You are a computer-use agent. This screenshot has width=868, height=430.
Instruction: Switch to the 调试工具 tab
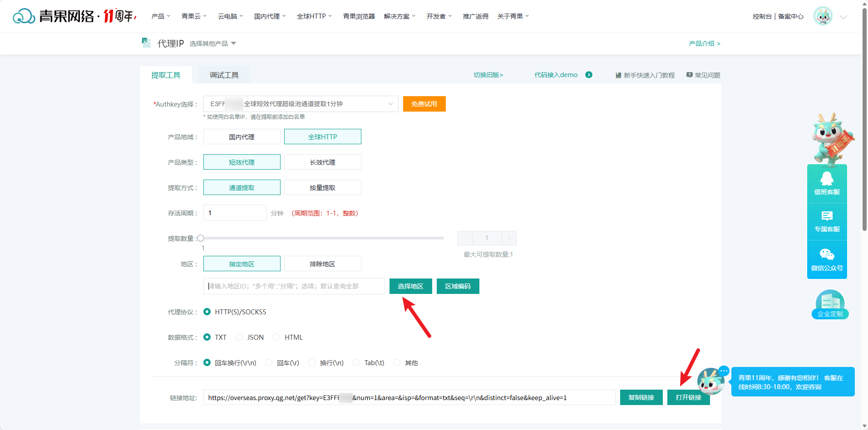(224, 75)
